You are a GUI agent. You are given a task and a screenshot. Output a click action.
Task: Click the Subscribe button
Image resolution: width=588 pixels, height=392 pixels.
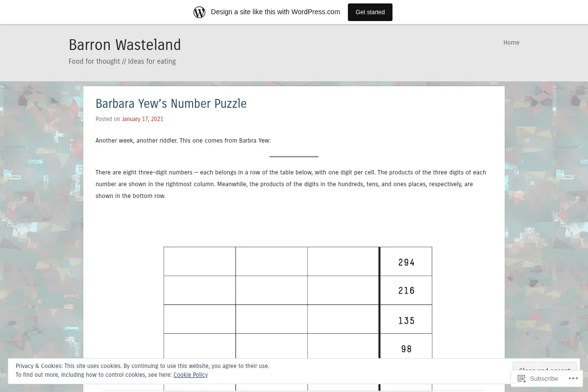tap(538, 378)
